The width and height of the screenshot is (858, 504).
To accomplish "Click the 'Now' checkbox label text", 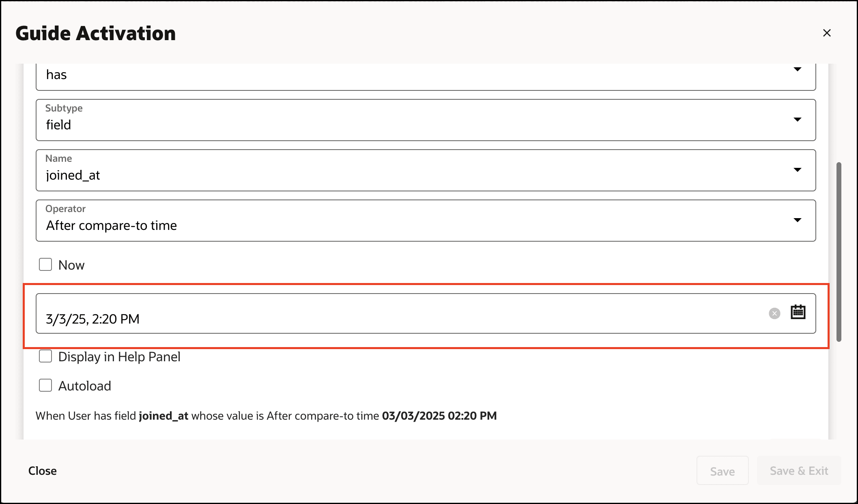I will point(71,265).
